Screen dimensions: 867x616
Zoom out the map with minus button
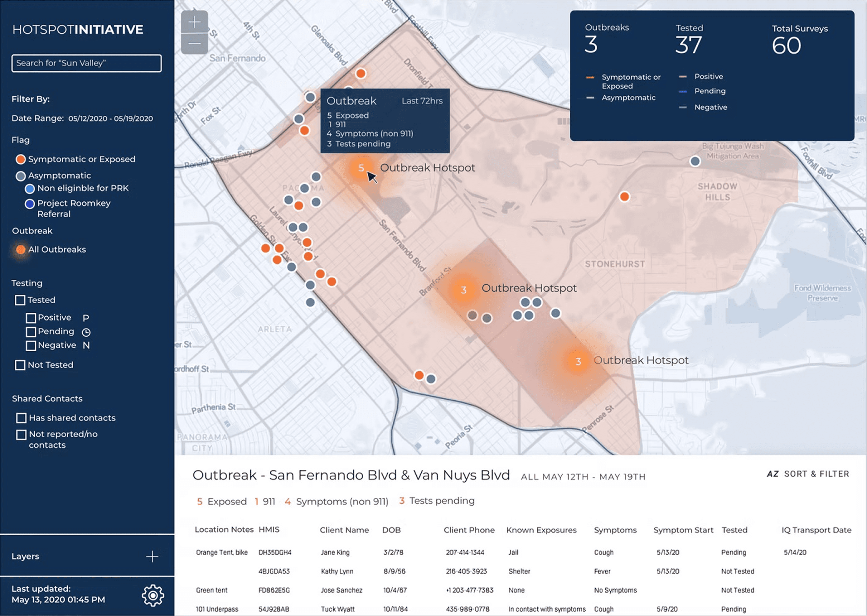194,44
